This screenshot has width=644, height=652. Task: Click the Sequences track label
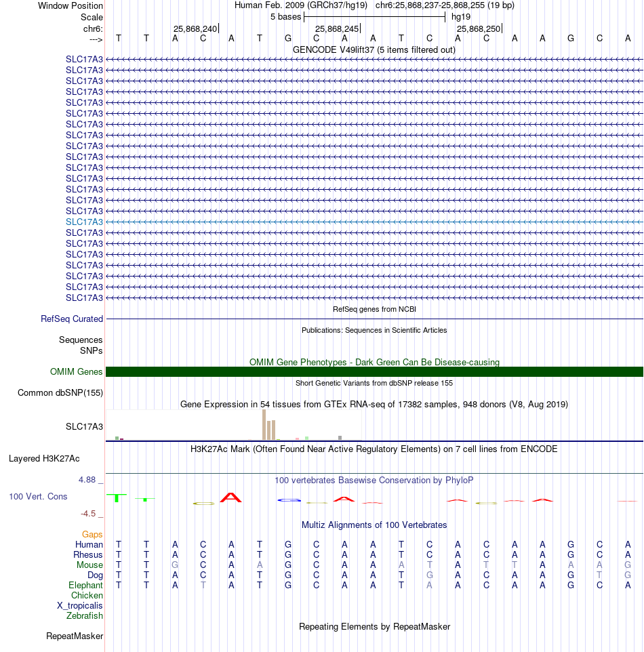(x=81, y=340)
